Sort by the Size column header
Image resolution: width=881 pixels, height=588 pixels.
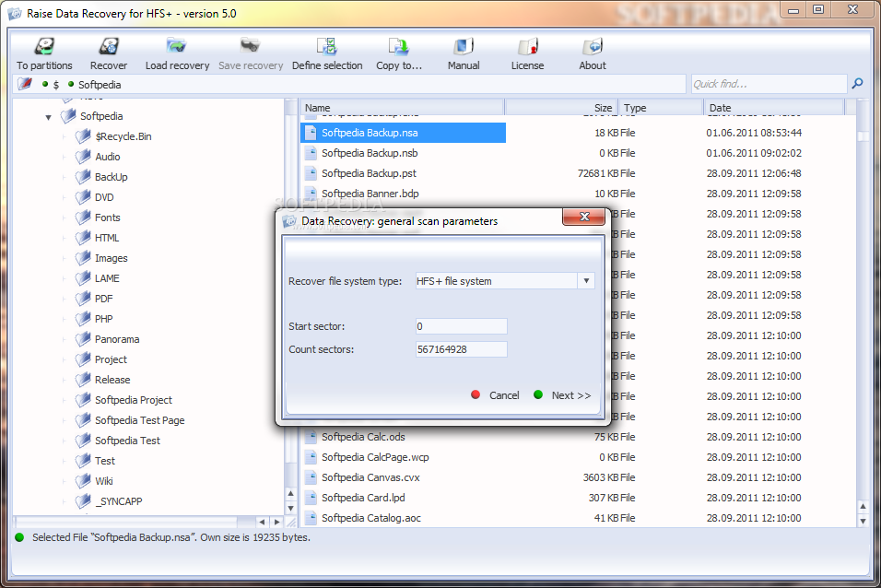pyautogui.click(x=562, y=107)
